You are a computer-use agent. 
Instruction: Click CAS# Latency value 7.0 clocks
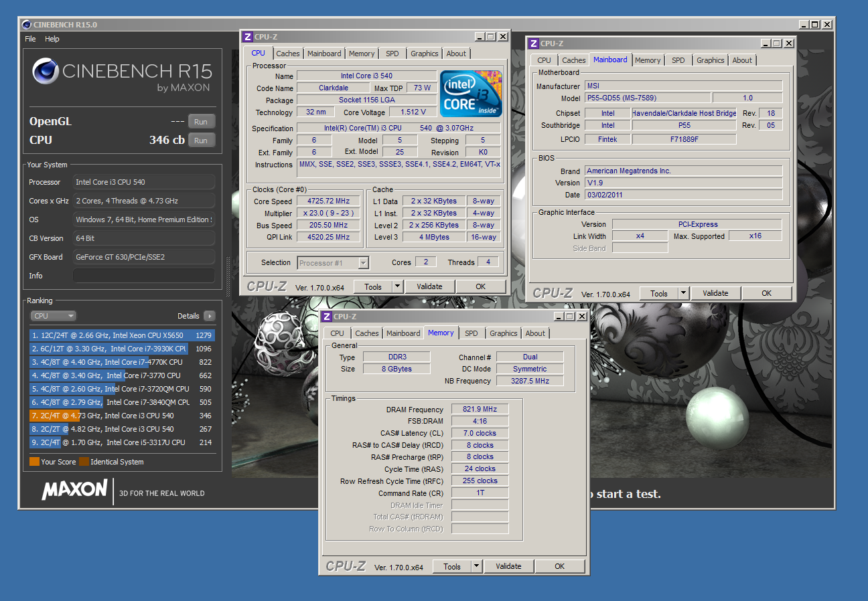click(x=480, y=433)
